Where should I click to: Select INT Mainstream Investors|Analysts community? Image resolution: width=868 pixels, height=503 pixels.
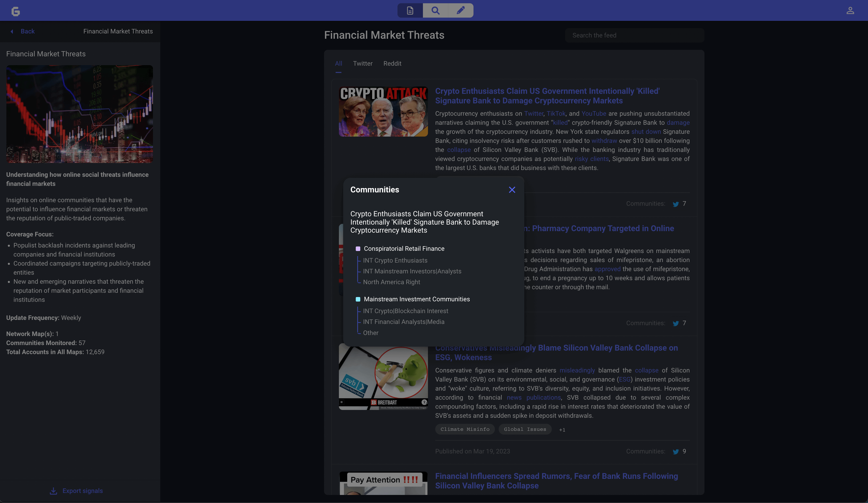412,271
